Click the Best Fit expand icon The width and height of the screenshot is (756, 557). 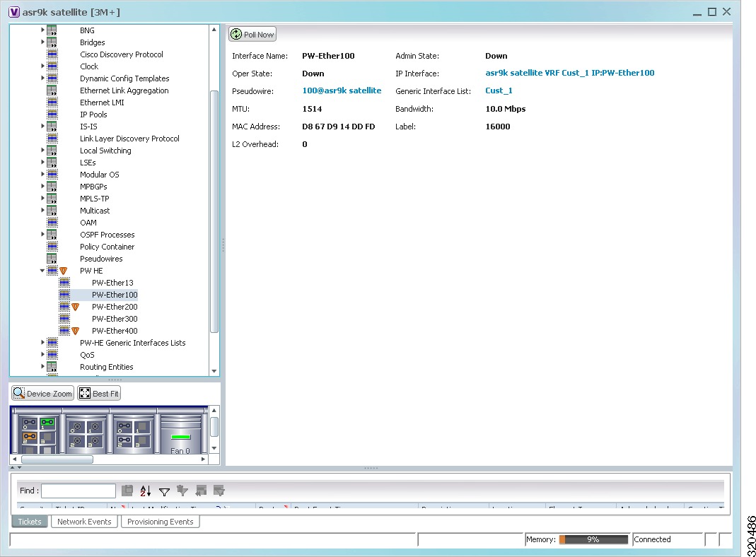pos(85,393)
